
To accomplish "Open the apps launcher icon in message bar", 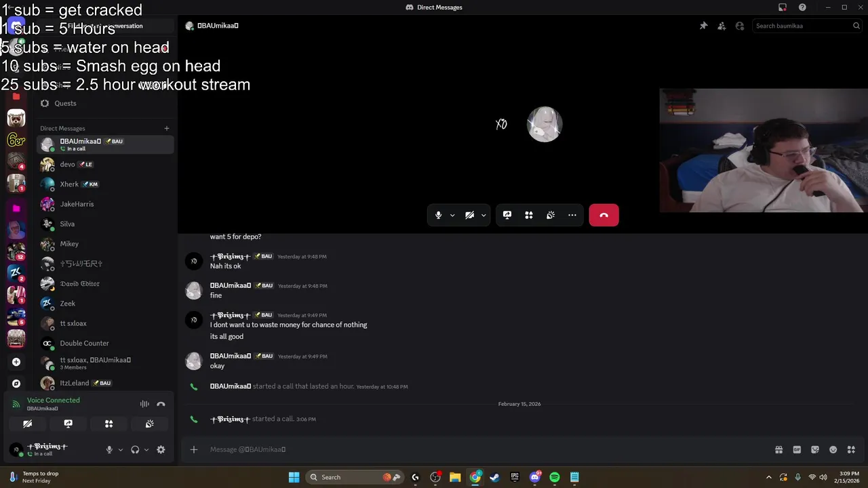I will point(852,449).
